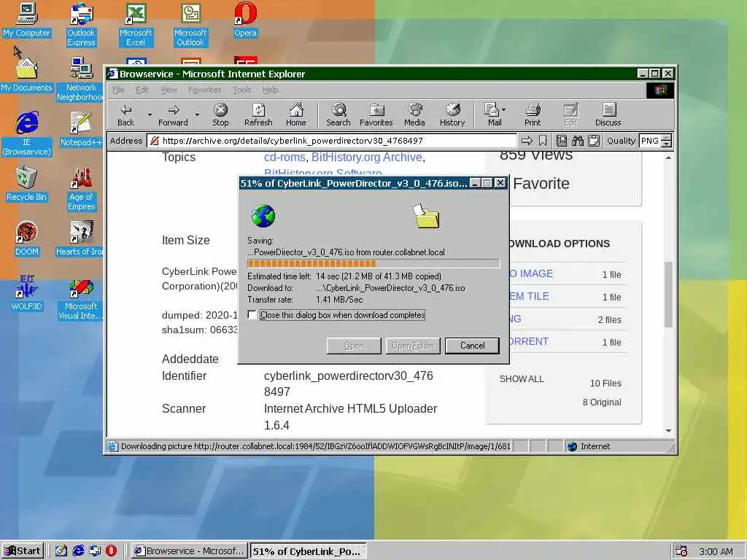Viewport: 747px width, 560px height.
Task: Click the clipboard icon near Quality
Action: (594, 141)
